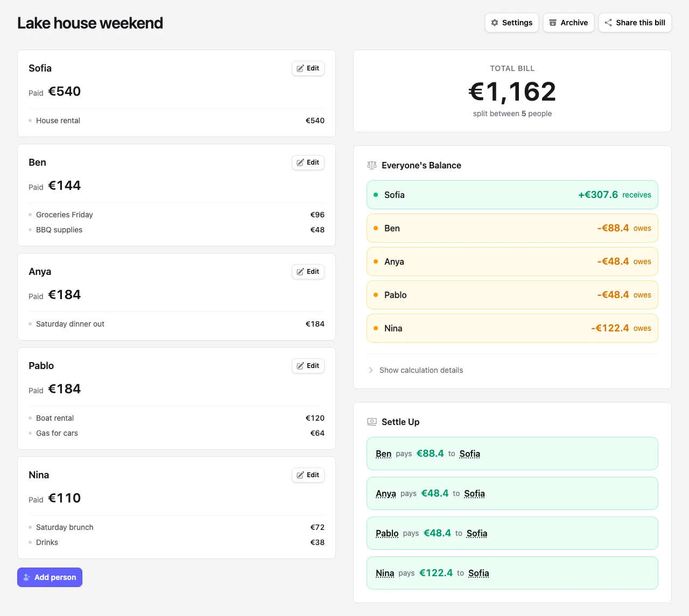
Task: Click the Anya link in Settle Up
Action: click(386, 493)
